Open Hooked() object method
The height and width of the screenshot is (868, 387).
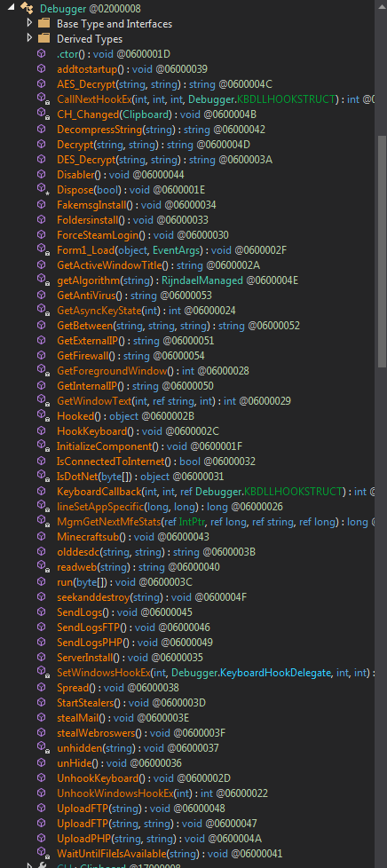[x=126, y=415]
